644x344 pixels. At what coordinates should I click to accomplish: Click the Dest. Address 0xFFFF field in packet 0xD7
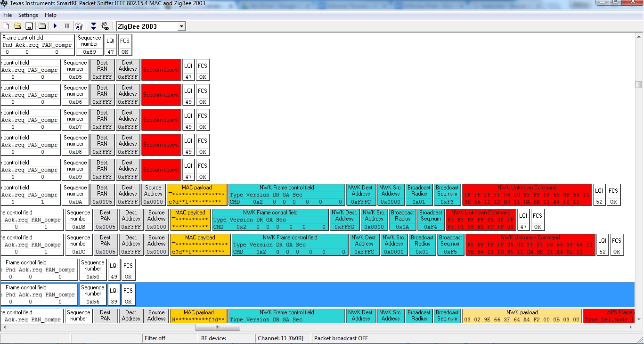128,120
